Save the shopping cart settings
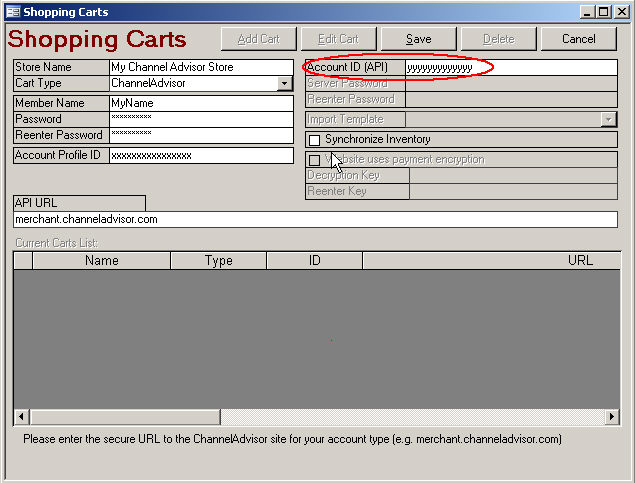 pos(419,39)
